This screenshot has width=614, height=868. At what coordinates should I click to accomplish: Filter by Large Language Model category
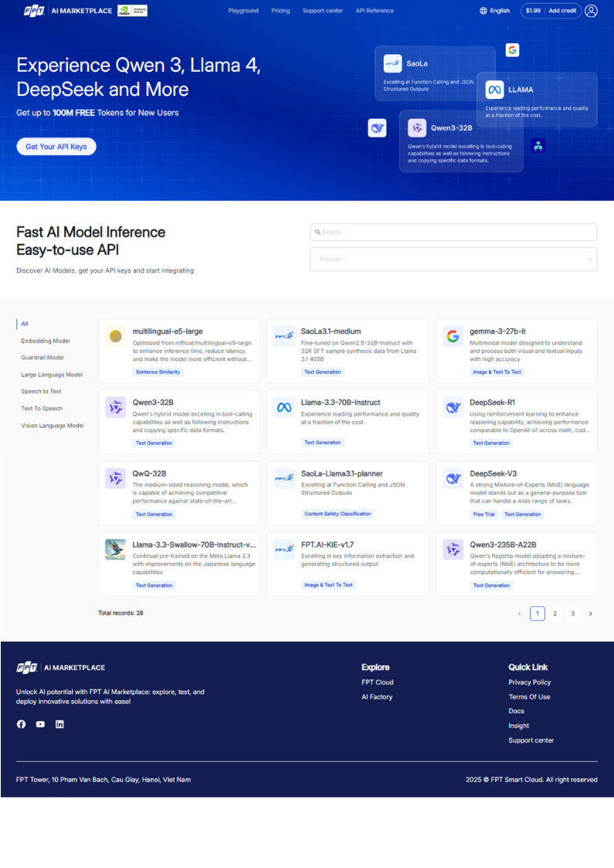[x=52, y=375]
